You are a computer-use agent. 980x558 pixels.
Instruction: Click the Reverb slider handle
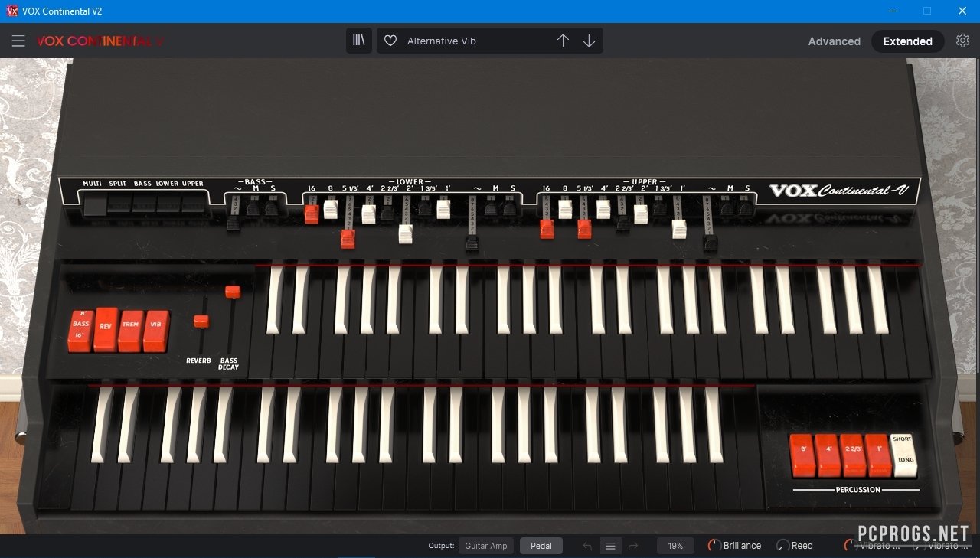pos(201,321)
